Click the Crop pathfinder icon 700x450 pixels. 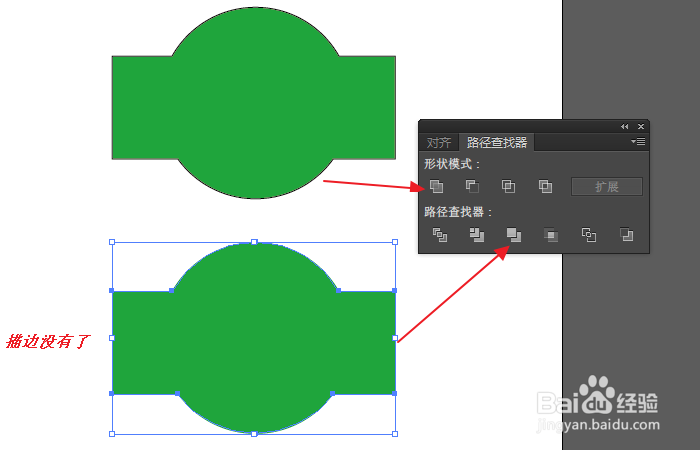[x=551, y=235]
